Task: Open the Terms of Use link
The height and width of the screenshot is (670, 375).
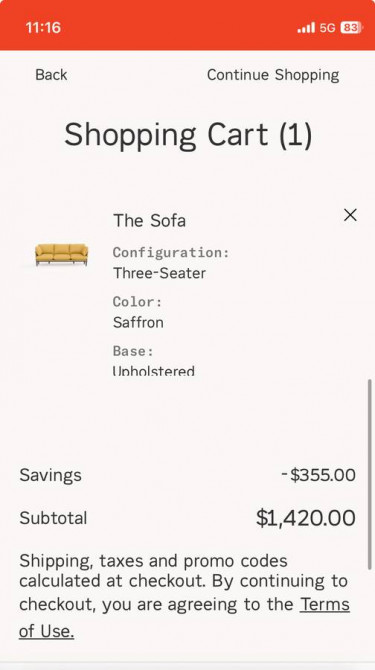Action: [x=185, y=617]
